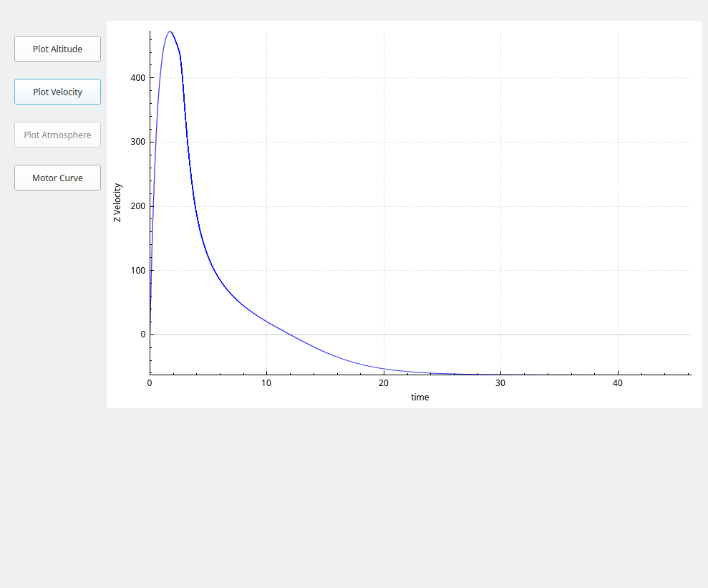708x588 pixels.
Task: Click the Plot Altitude button
Action: [57, 49]
